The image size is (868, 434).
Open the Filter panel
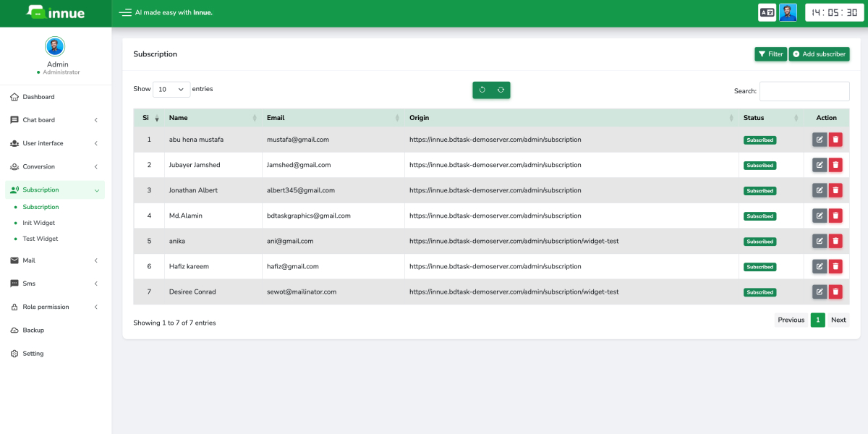click(x=770, y=54)
